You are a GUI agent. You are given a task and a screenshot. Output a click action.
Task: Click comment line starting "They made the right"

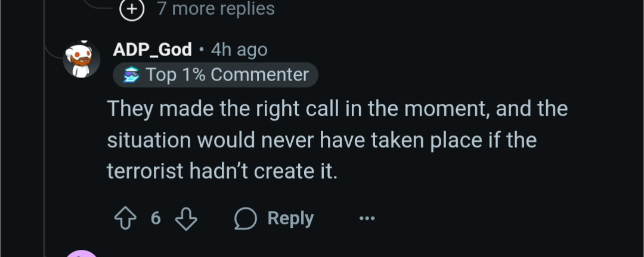[337, 110]
